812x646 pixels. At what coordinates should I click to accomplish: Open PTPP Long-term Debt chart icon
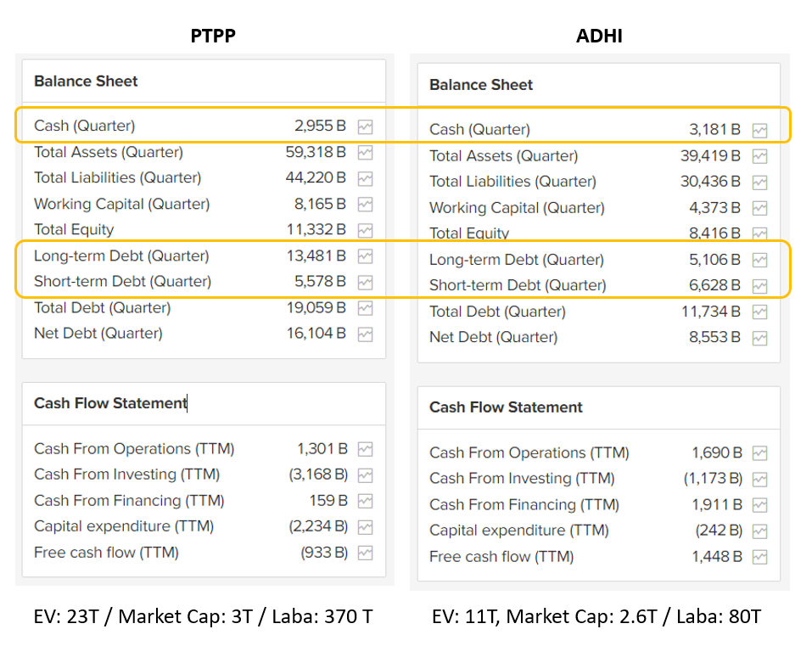coord(365,256)
